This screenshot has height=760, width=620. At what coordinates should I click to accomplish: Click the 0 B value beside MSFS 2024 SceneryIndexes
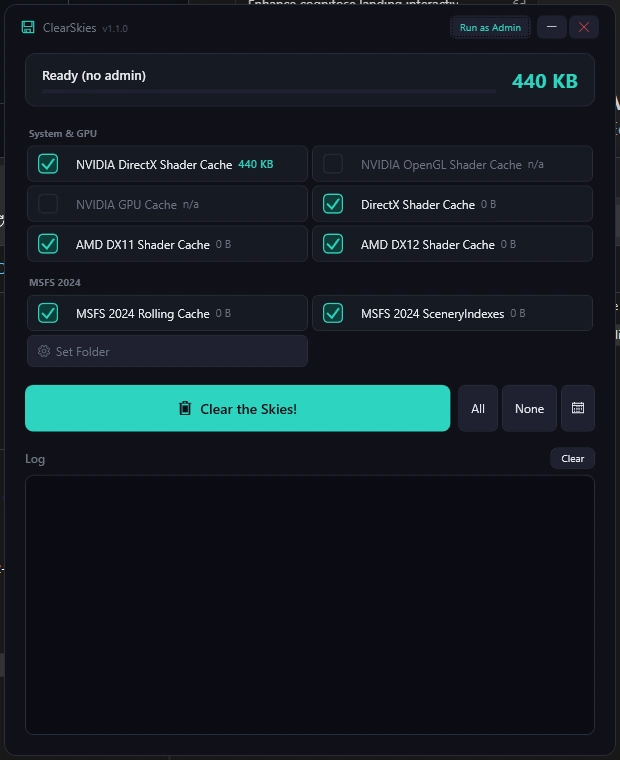pyautogui.click(x=518, y=314)
